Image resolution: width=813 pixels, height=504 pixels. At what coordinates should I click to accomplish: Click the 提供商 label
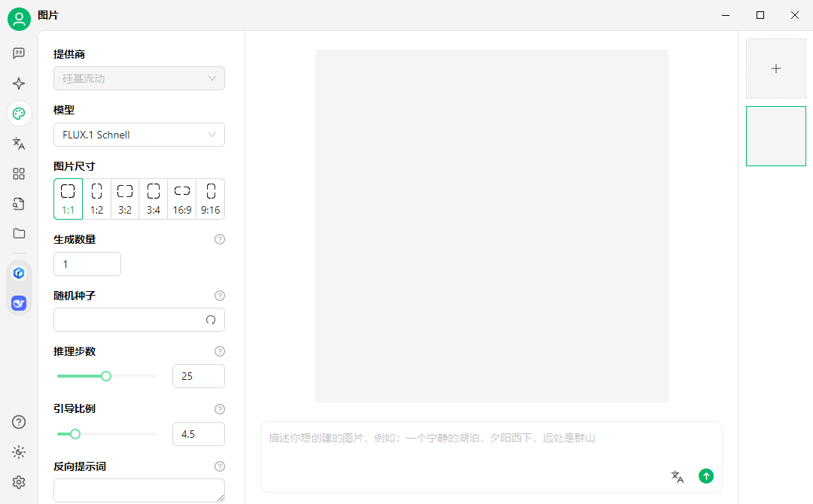(x=69, y=54)
